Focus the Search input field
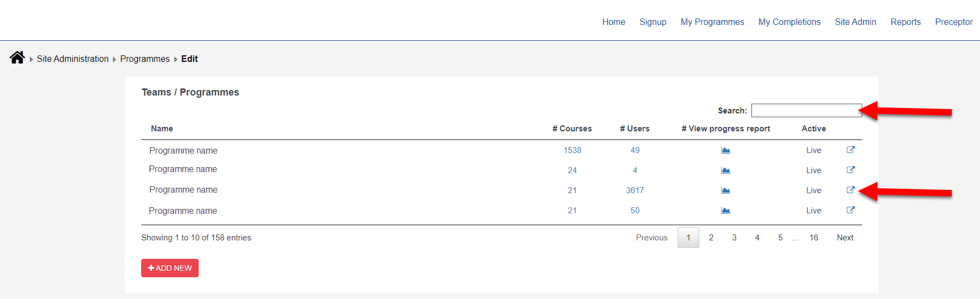 pyautogui.click(x=806, y=110)
